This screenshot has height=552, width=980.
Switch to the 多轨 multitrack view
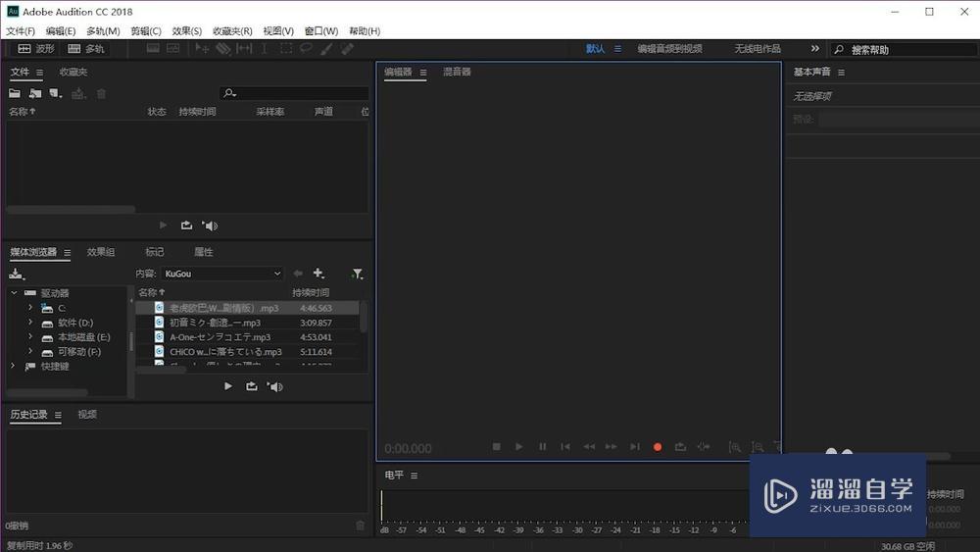(86, 49)
